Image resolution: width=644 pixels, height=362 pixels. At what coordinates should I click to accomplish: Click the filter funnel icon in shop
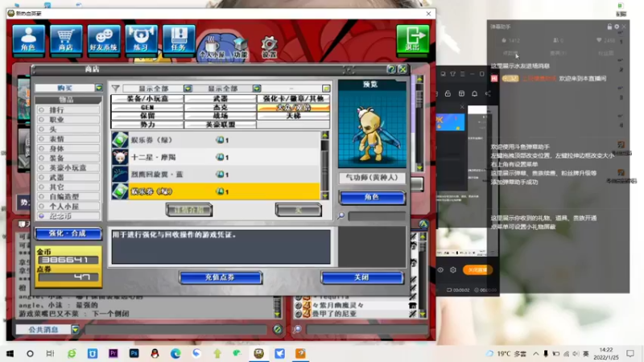(115, 88)
